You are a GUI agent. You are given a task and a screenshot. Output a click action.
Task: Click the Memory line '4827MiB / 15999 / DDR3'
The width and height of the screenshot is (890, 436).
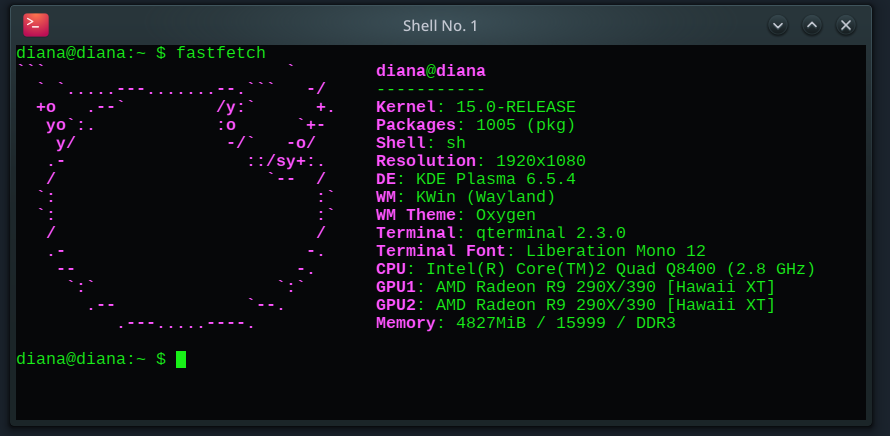click(x=566, y=323)
